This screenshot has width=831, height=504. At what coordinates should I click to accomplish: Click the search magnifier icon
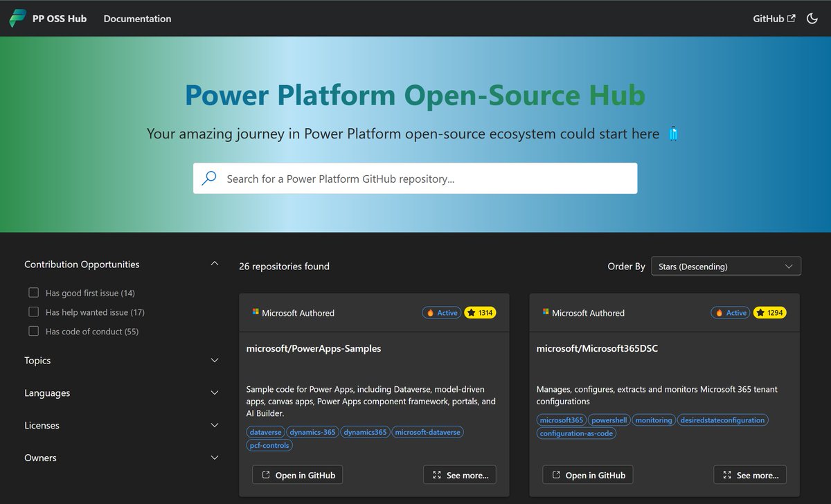[x=208, y=178]
